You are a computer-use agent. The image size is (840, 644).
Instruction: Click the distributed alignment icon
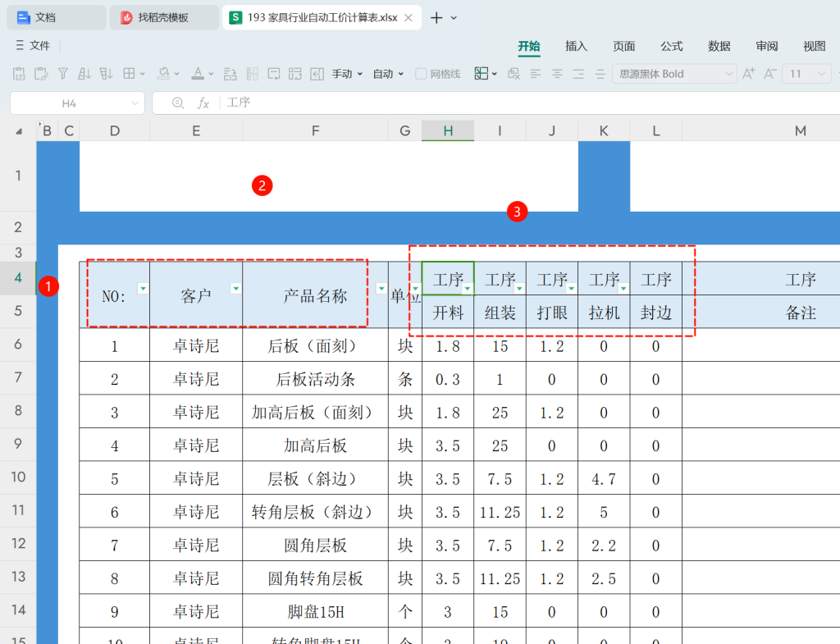point(600,74)
